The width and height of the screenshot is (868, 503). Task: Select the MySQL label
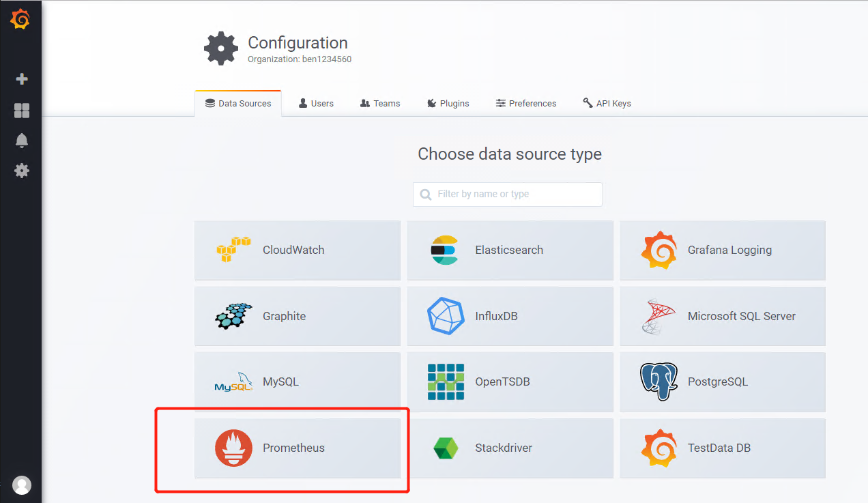(x=280, y=382)
